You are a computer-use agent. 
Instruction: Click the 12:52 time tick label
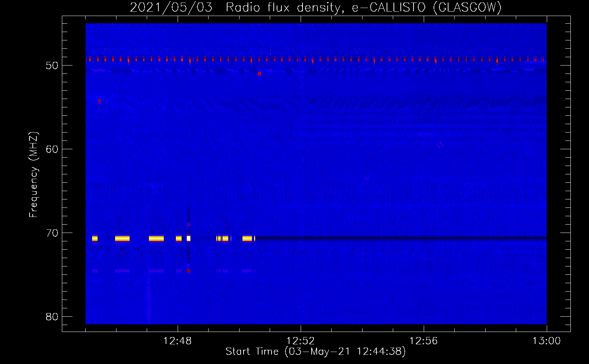pyautogui.click(x=300, y=341)
